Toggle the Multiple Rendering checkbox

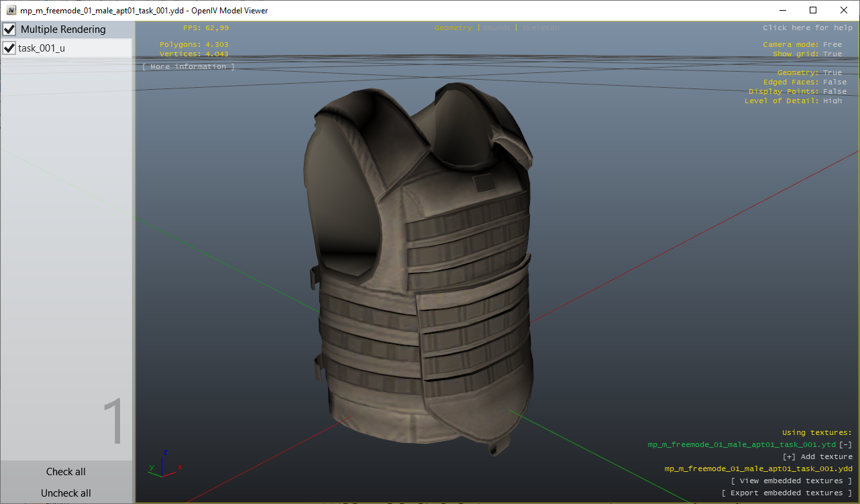9,29
